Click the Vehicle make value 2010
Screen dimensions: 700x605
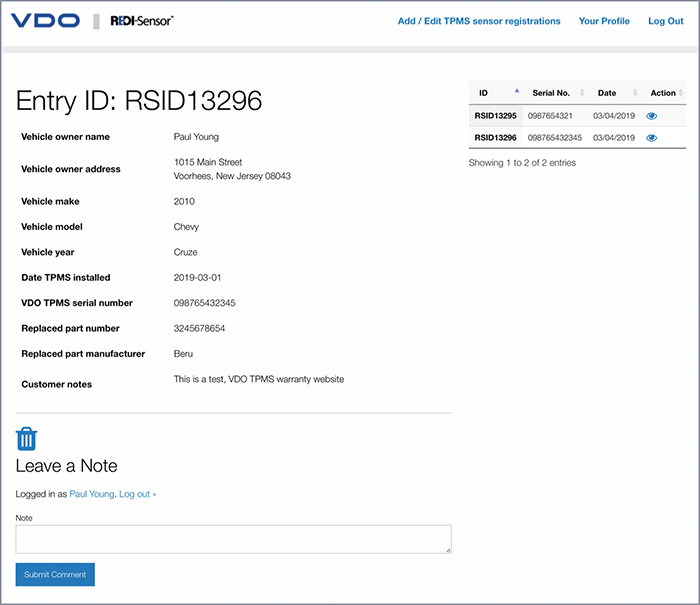point(184,201)
